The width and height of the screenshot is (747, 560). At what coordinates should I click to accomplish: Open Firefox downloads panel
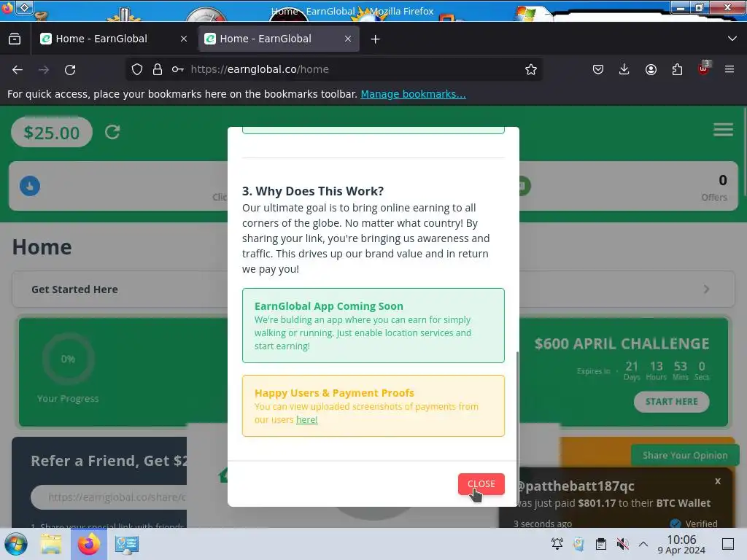[624, 69]
